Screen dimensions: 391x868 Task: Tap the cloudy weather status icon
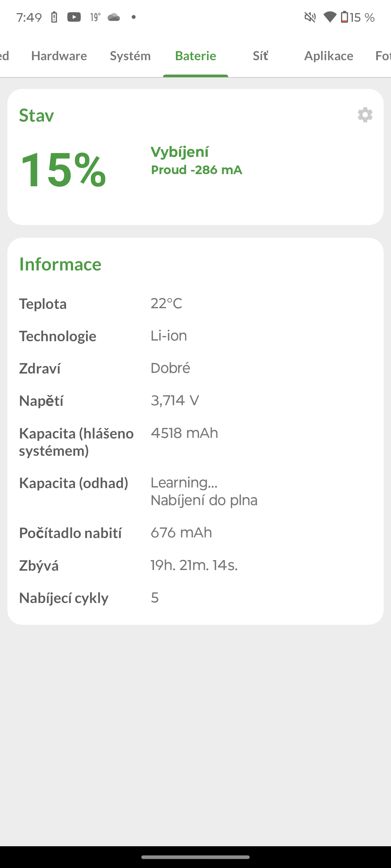pos(114,17)
